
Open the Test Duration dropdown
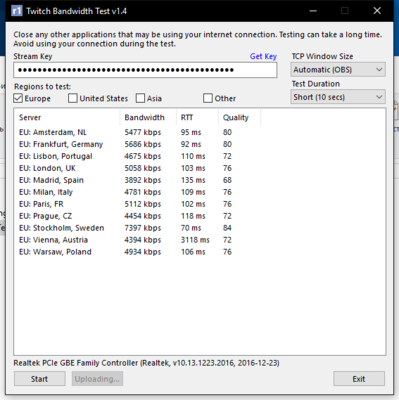click(x=338, y=97)
